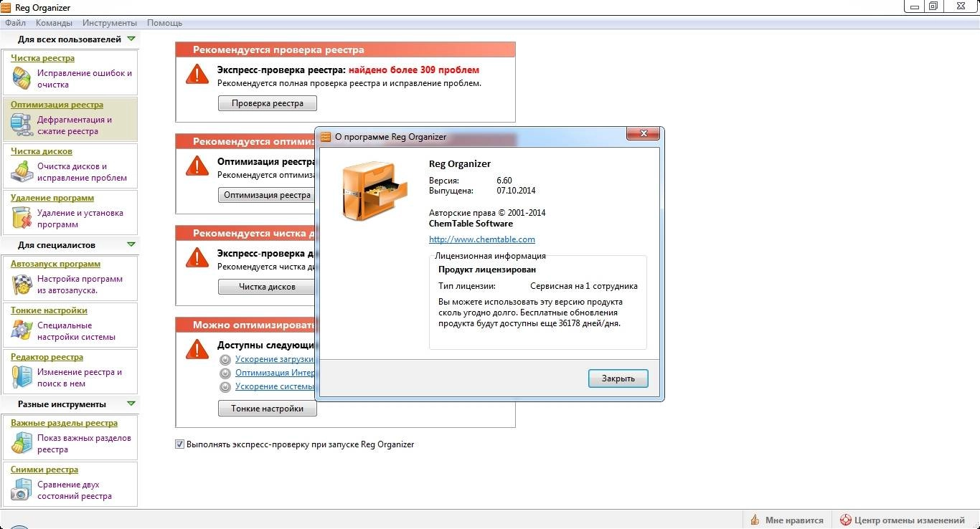Open the Ускорение системы link
The image size is (980, 529).
tap(275, 386)
